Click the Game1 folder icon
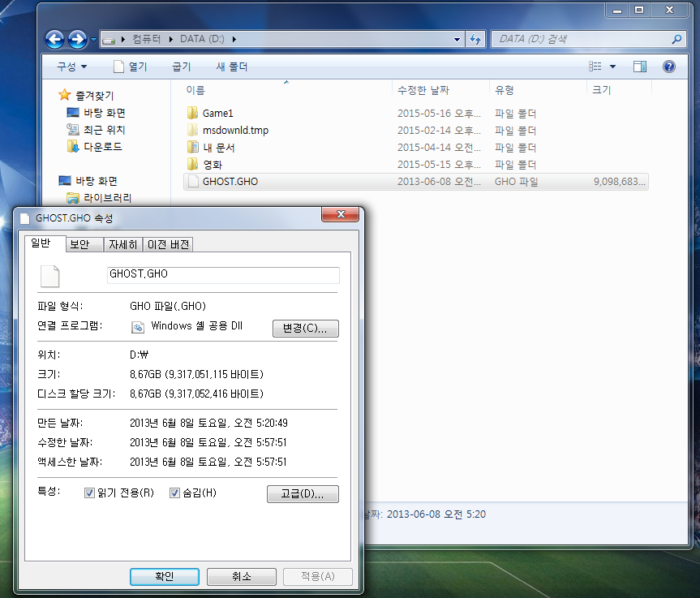The height and width of the screenshot is (598, 700). click(x=192, y=113)
